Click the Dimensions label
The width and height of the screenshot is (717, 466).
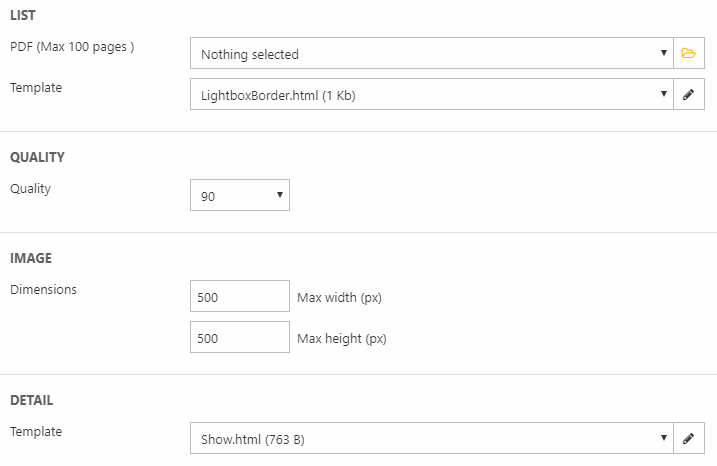[43, 290]
